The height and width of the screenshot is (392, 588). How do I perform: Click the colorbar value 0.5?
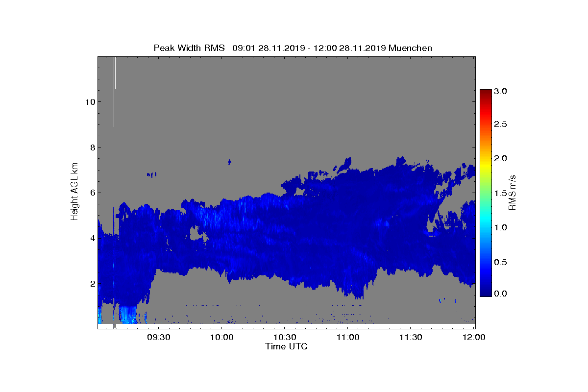(501, 262)
